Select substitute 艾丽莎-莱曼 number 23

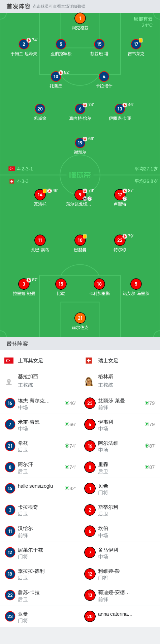[x=120, y=404]
